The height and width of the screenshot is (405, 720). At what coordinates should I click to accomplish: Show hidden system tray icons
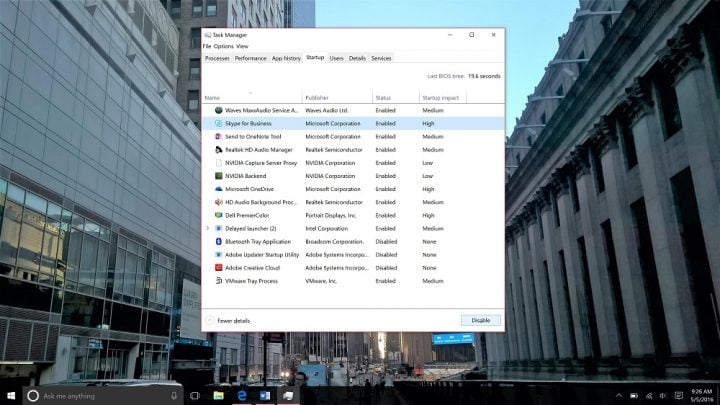pyautogui.click(x=619, y=395)
